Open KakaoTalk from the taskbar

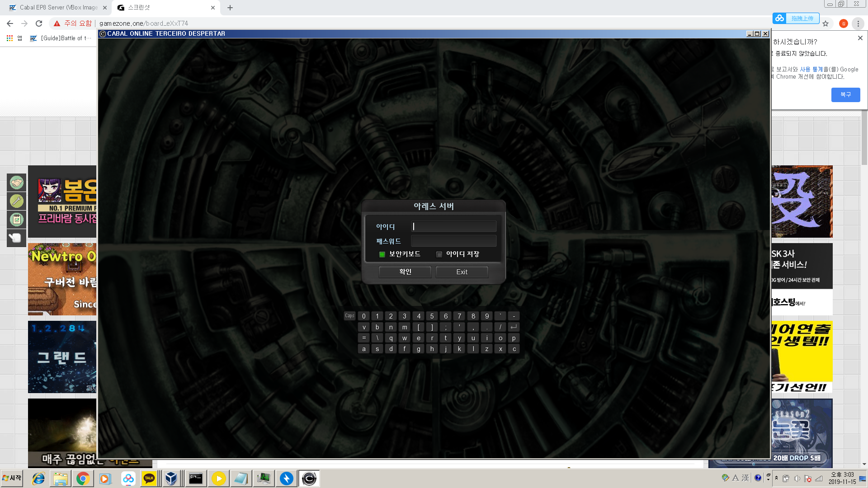pyautogui.click(x=149, y=479)
